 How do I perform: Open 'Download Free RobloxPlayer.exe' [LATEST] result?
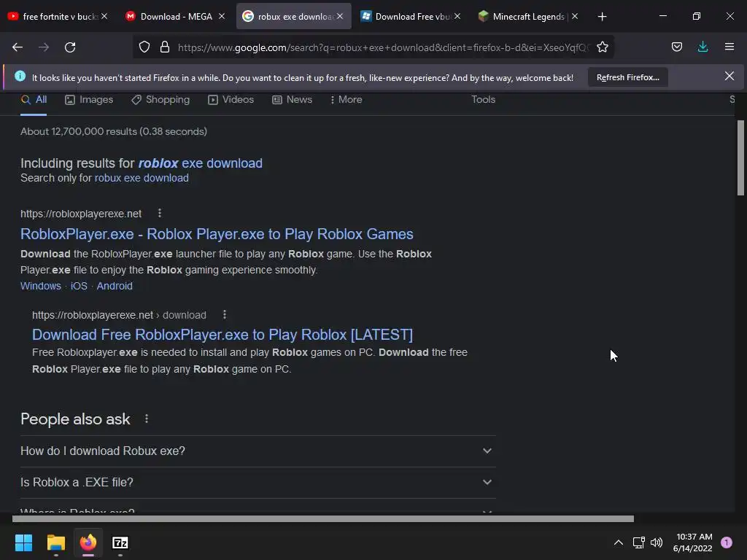point(222,334)
